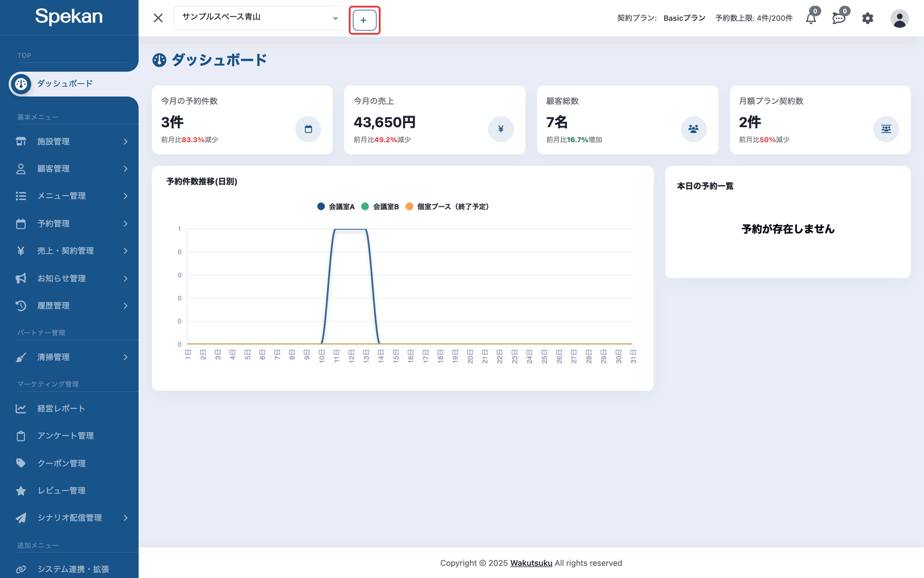Expand the メニュー管理 chevron

click(125, 196)
